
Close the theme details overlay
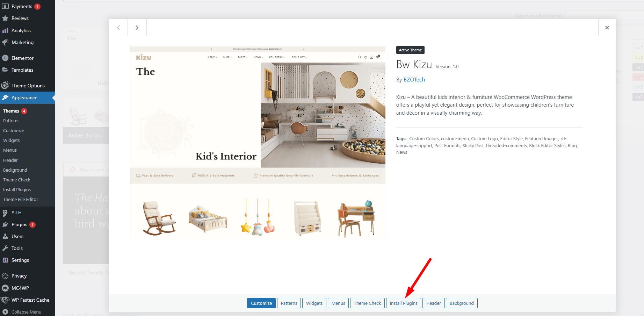coord(607,28)
